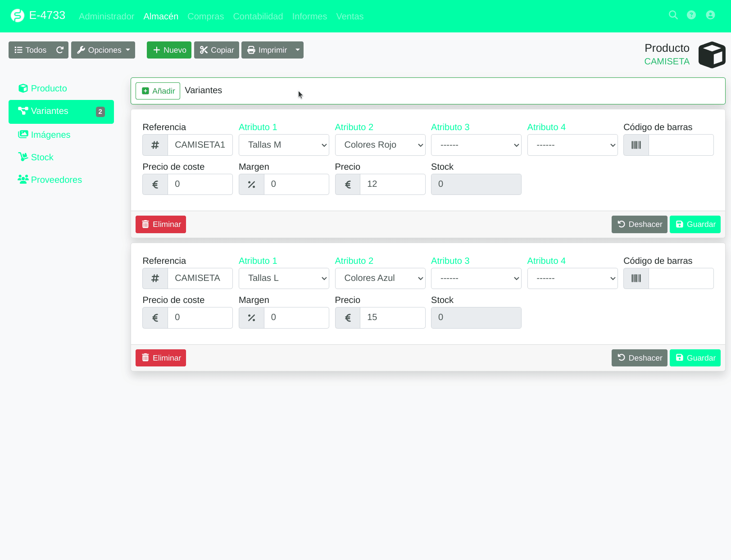
Task: Open Atributo 1 dropdown showing Tallas M
Action: pos(284,145)
